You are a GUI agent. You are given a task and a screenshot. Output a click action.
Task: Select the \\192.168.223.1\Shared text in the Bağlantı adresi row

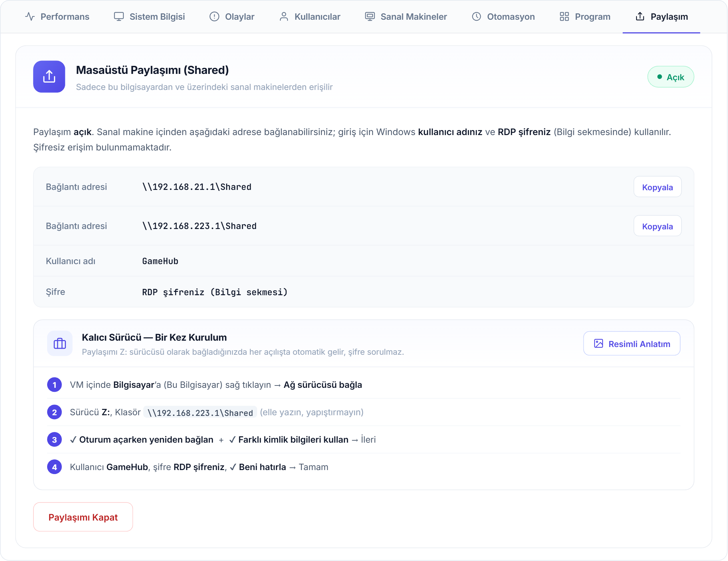click(x=200, y=226)
